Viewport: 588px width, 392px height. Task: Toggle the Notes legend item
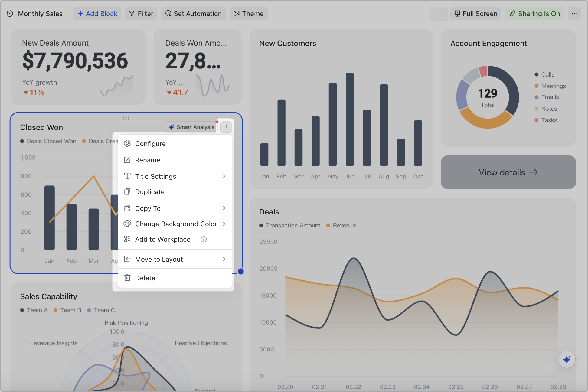(x=546, y=109)
